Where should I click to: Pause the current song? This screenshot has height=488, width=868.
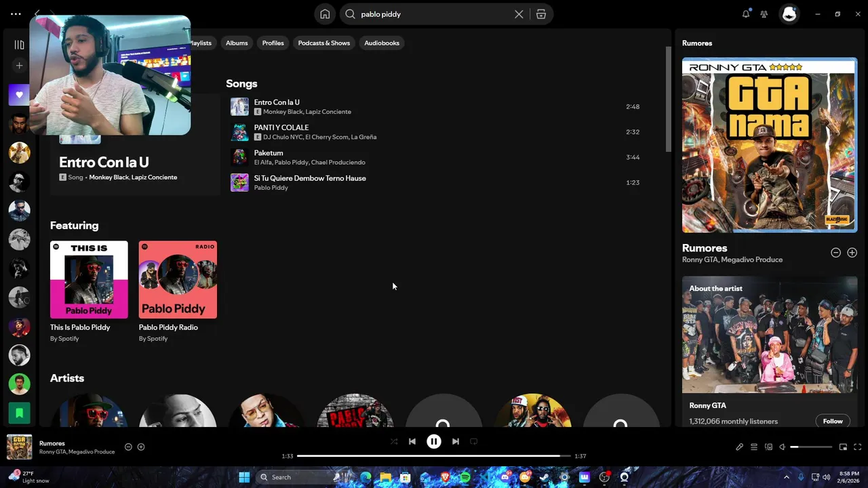point(434,441)
